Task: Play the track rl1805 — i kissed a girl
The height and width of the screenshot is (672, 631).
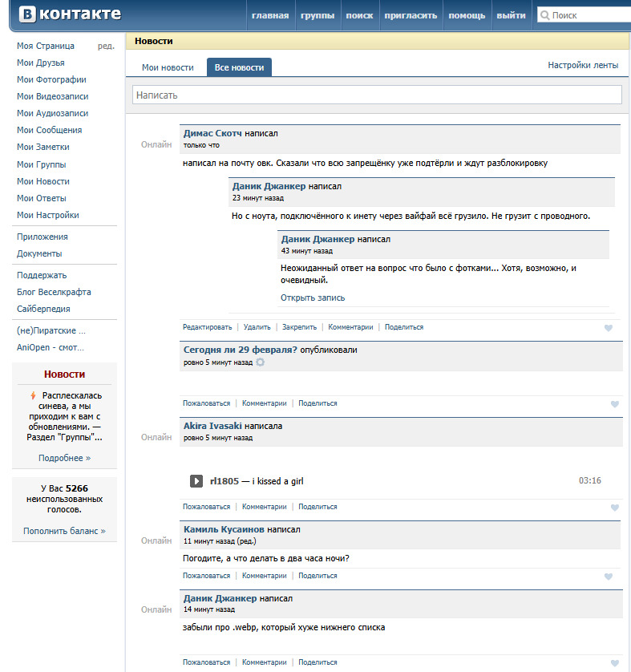Action: pos(196,481)
